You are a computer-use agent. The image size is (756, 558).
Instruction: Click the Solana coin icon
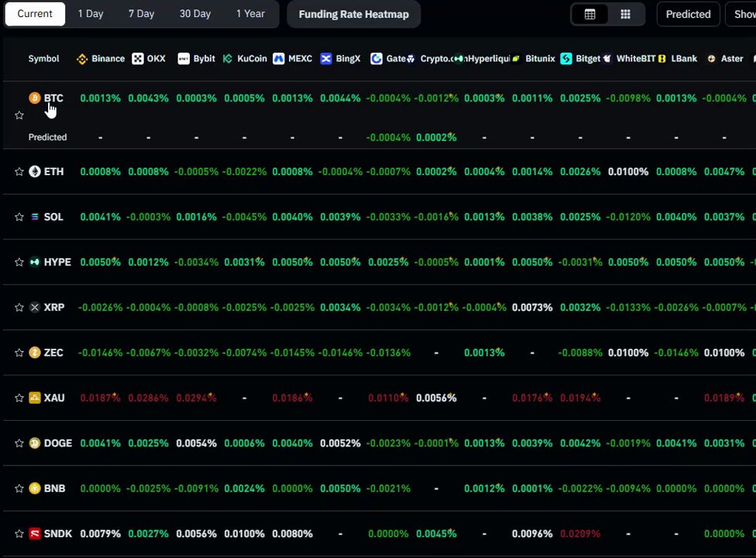pos(35,216)
